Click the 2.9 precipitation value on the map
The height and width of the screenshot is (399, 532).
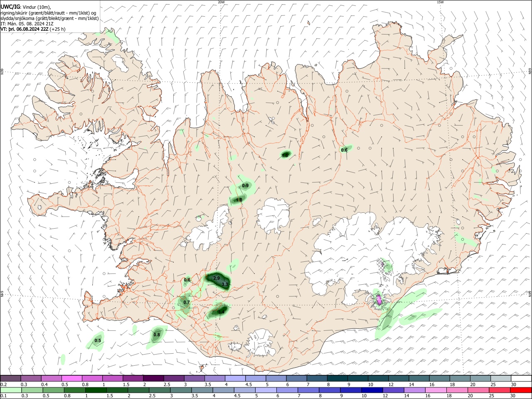pyautogui.click(x=216, y=278)
